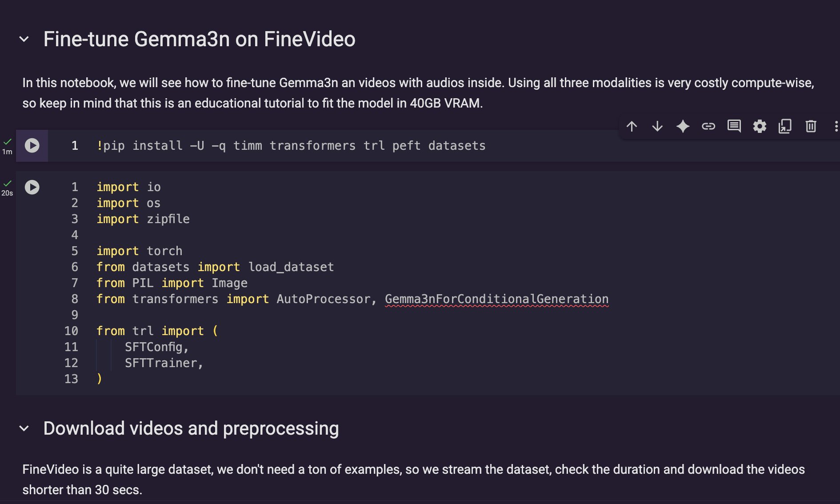Viewport: 840px width, 504px height.
Task: Add a comment to the cell
Action: coord(734,127)
